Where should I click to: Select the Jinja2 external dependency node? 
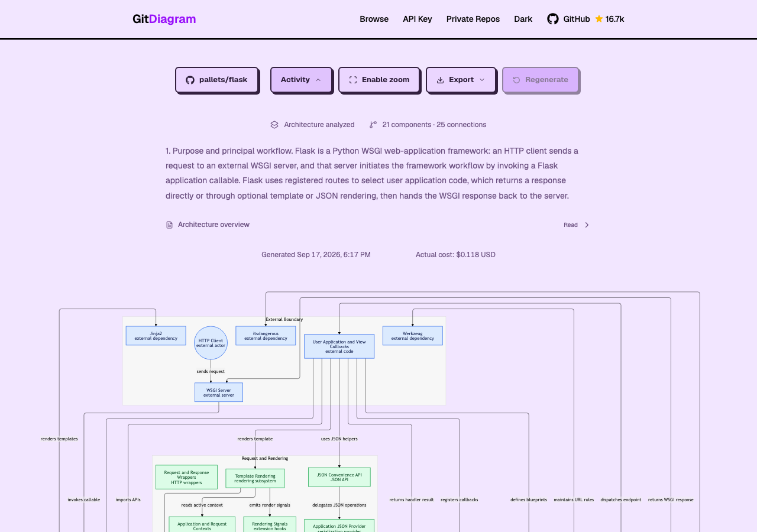coord(156,336)
